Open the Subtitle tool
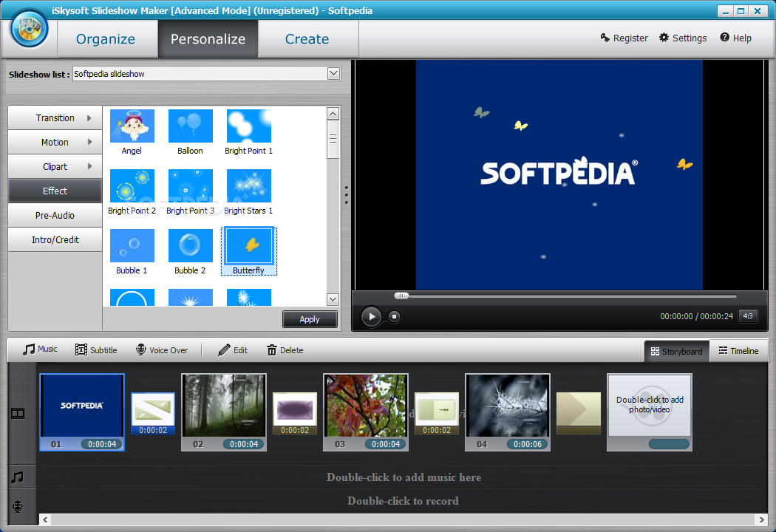 [96, 350]
